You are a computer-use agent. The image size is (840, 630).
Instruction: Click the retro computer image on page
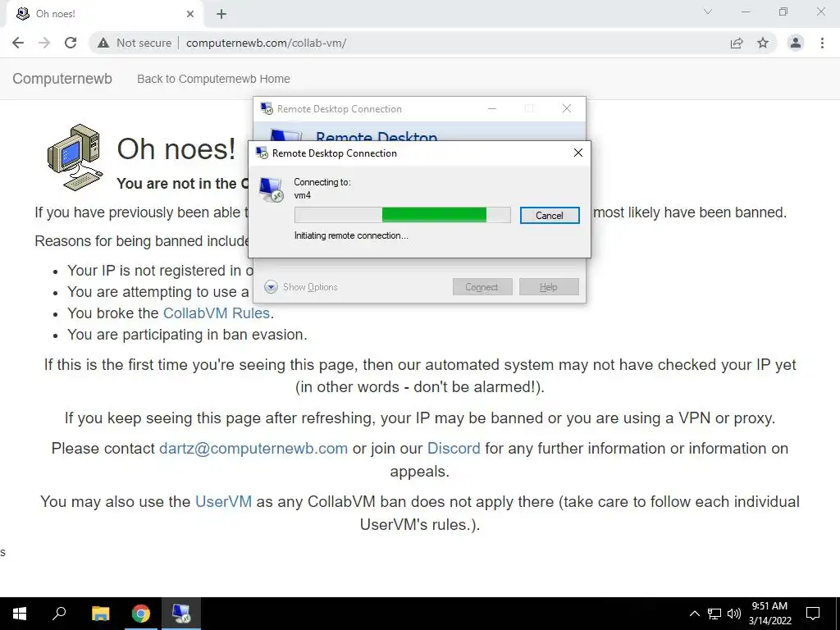click(75, 157)
